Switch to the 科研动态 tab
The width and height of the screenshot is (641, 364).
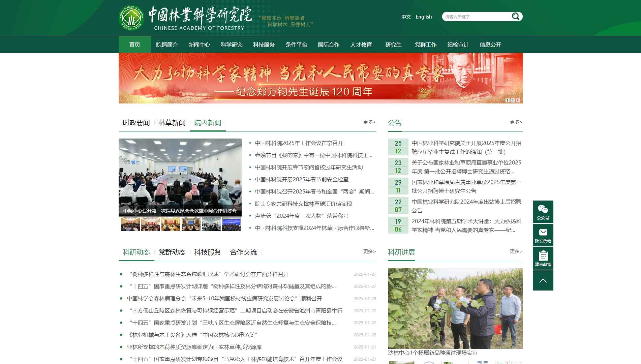click(x=136, y=252)
